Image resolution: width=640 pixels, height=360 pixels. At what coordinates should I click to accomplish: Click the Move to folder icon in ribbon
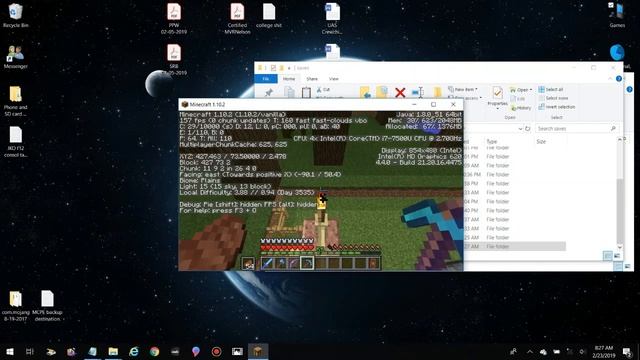coord(364,92)
